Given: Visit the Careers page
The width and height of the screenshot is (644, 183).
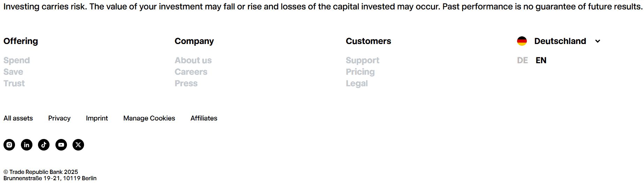Looking at the screenshot, I should coord(191,72).
